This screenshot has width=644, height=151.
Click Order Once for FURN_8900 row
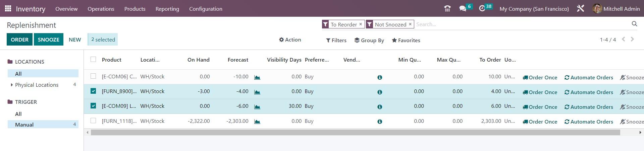coord(540,92)
